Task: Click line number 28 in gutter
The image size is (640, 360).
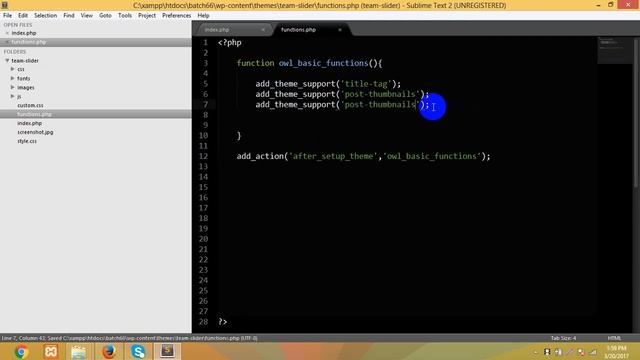Action: click(x=203, y=322)
